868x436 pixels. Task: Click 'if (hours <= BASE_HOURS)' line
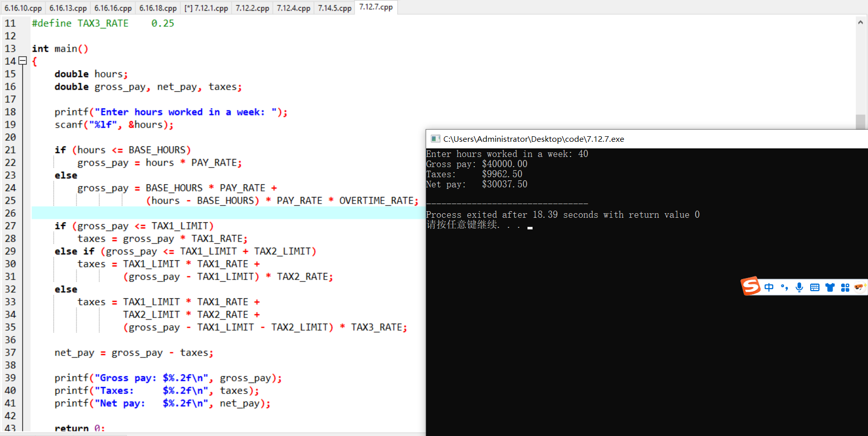point(123,150)
